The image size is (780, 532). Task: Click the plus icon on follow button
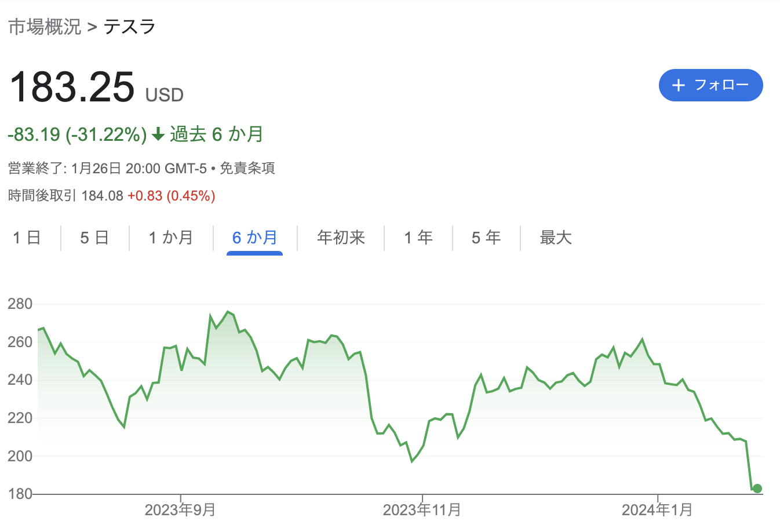679,85
